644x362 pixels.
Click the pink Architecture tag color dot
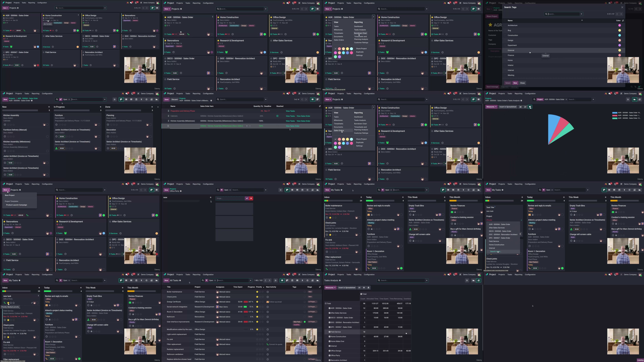(x=619, y=25)
